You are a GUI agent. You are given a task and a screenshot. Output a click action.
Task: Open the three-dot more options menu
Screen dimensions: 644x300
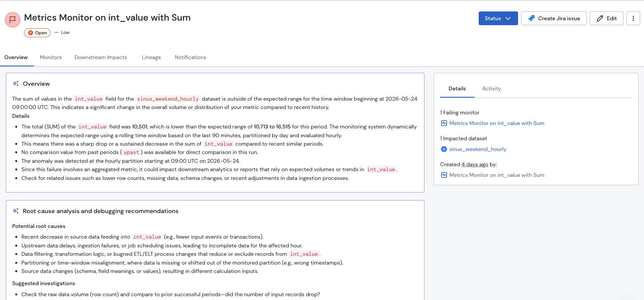point(633,18)
